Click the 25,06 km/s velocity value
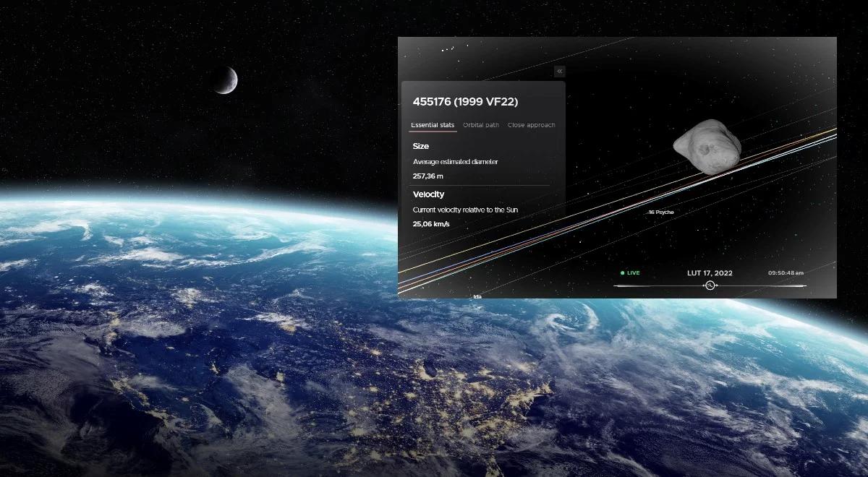Image resolution: width=868 pixels, height=477 pixels. [431, 224]
